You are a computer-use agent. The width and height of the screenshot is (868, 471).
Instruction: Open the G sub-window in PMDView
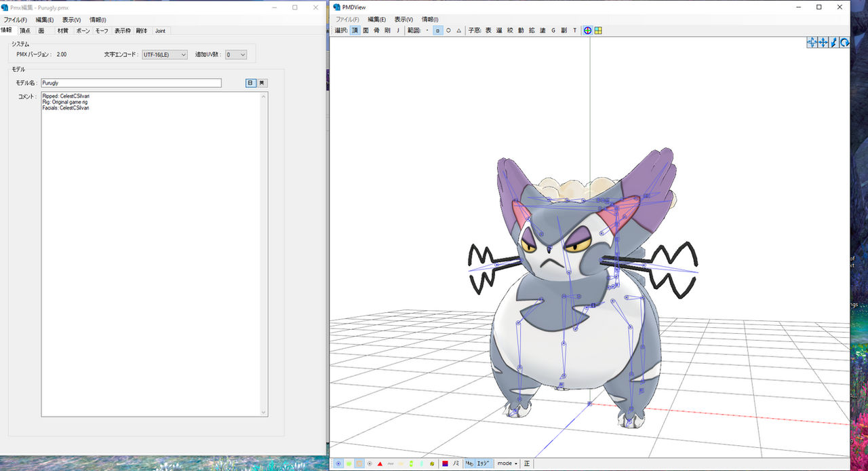pyautogui.click(x=553, y=31)
